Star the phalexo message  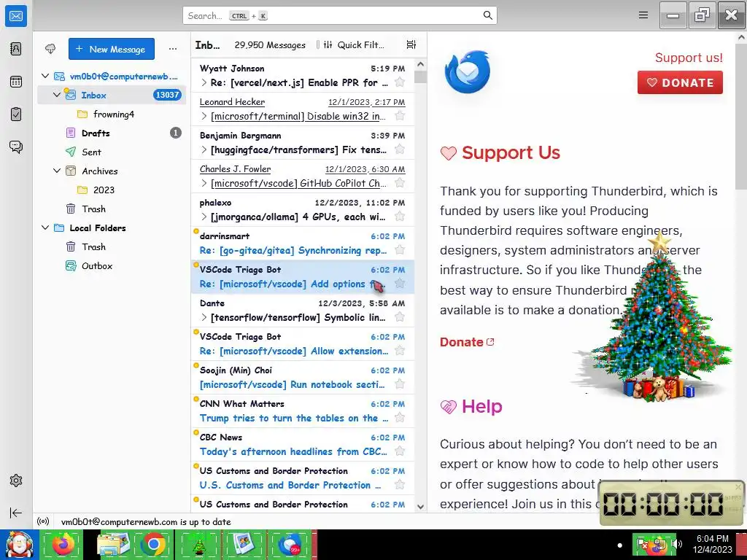(x=400, y=217)
